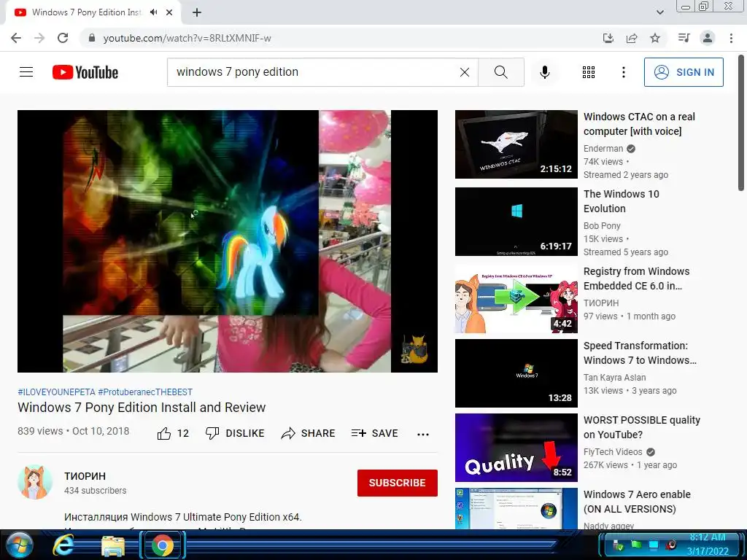
Task: Open ТИОРИН channel avatar
Action: (35, 482)
